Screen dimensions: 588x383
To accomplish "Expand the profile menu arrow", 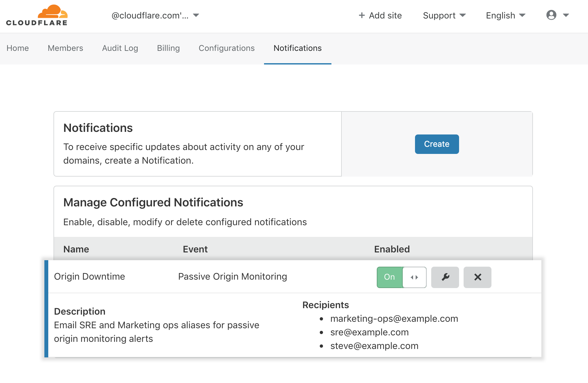I will click(566, 15).
